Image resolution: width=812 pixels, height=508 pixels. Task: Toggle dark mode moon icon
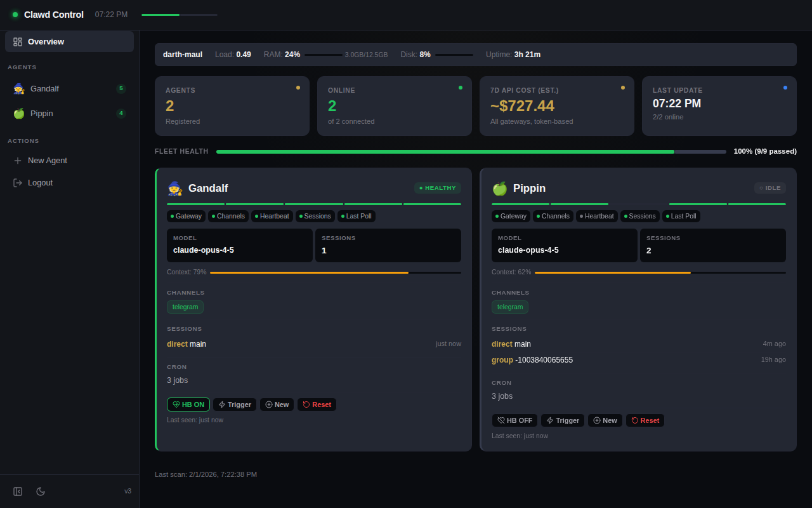[41, 491]
